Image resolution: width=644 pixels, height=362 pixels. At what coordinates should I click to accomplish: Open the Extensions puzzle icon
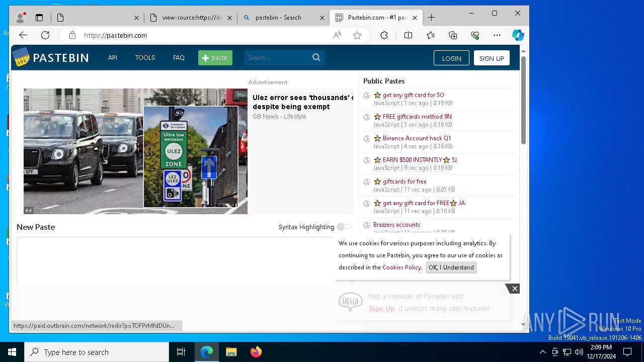(x=384, y=35)
